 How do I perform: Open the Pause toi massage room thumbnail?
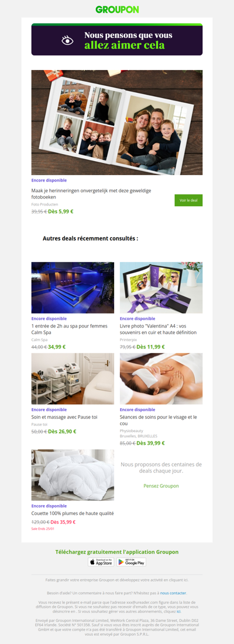point(73,379)
